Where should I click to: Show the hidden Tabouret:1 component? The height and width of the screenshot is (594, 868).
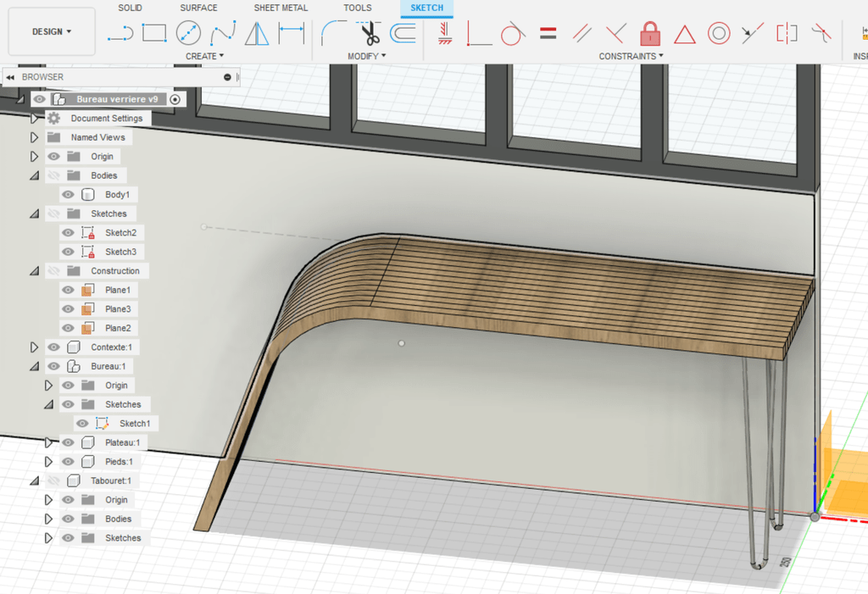click(x=53, y=480)
